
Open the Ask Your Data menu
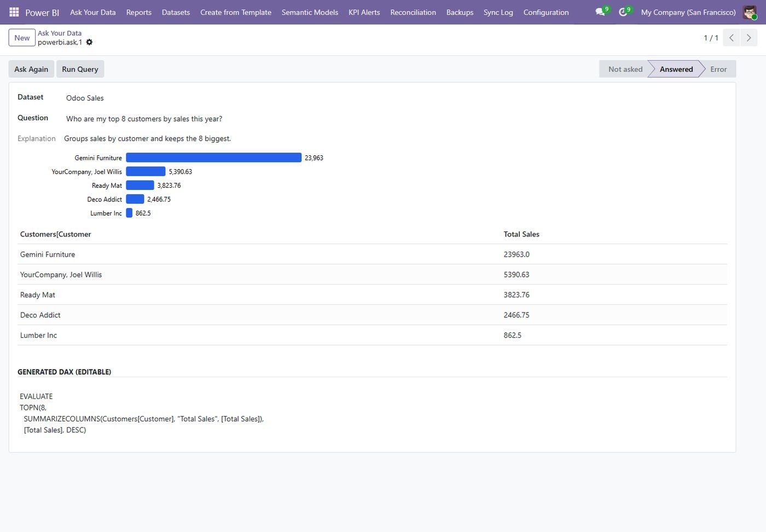(x=93, y=12)
